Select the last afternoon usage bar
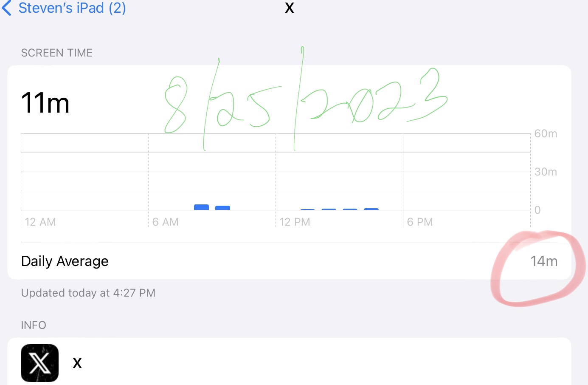The height and width of the screenshot is (385, 588). click(371, 209)
